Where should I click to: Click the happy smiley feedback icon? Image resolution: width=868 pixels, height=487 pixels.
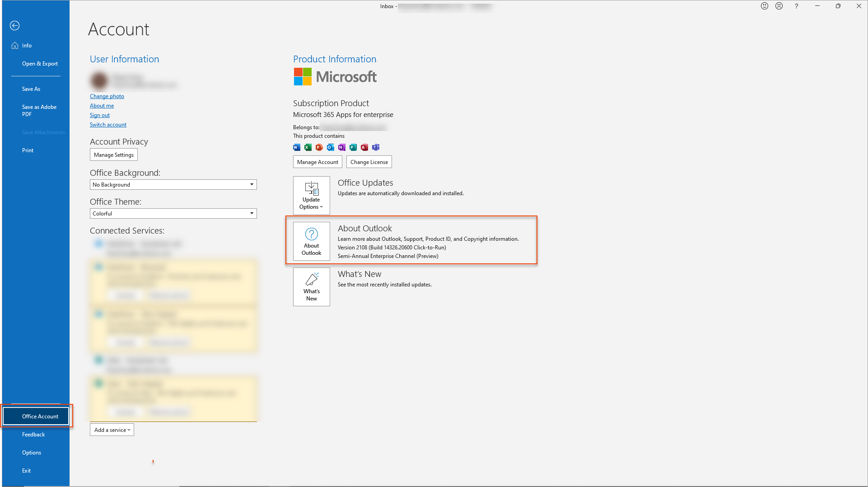tap(764, 6)
